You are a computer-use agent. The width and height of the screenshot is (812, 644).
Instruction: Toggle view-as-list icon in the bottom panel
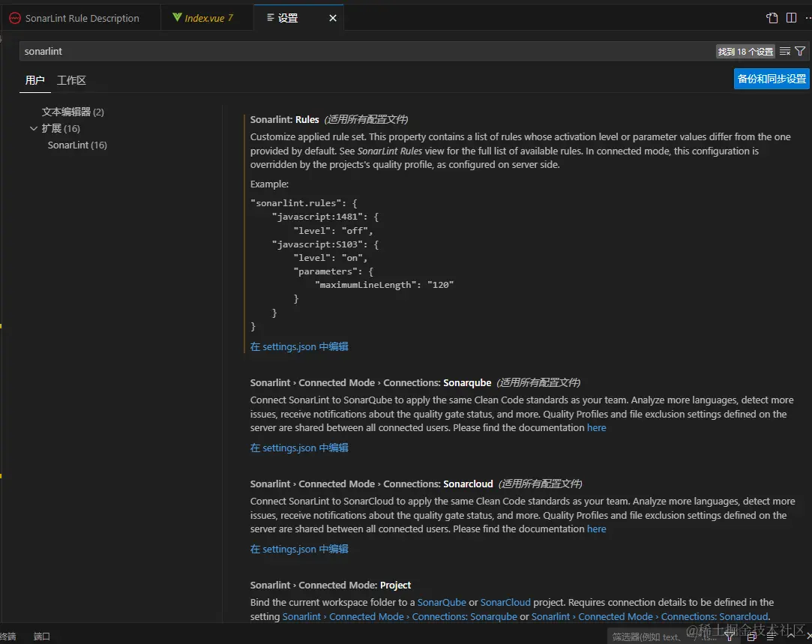point(771,637)
